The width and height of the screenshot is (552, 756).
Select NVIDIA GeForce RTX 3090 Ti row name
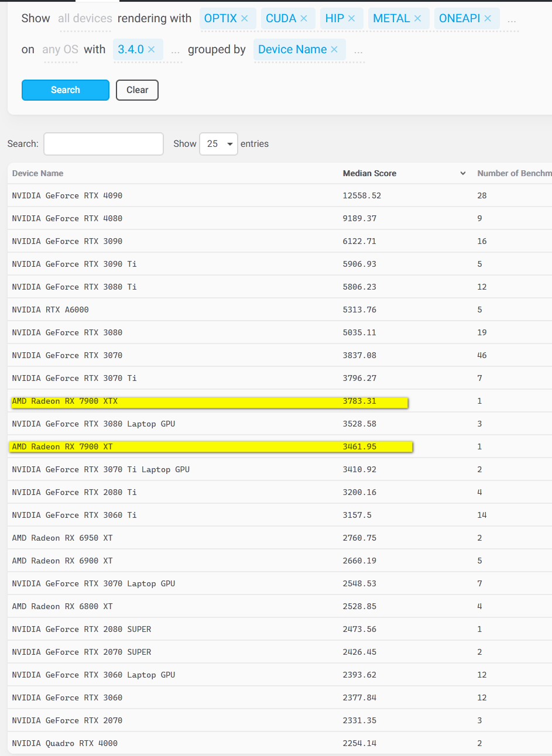pyautogui.click(x=74, y=264)
